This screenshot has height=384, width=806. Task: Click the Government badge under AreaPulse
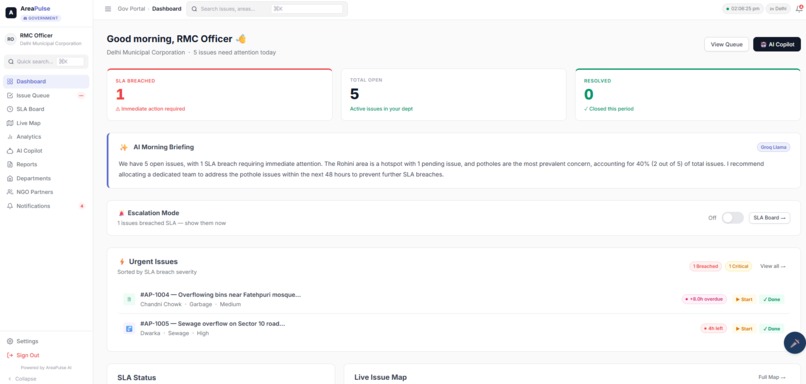tap(41, 18)
